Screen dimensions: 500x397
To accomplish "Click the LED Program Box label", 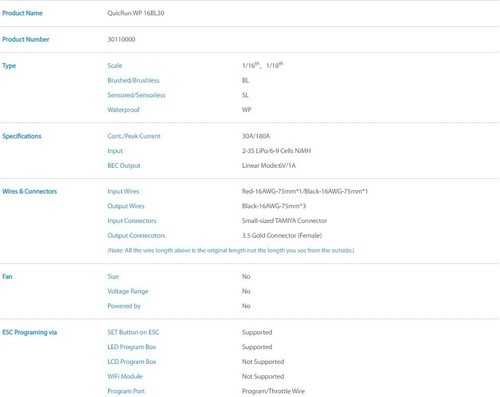I will coord(132,347).
